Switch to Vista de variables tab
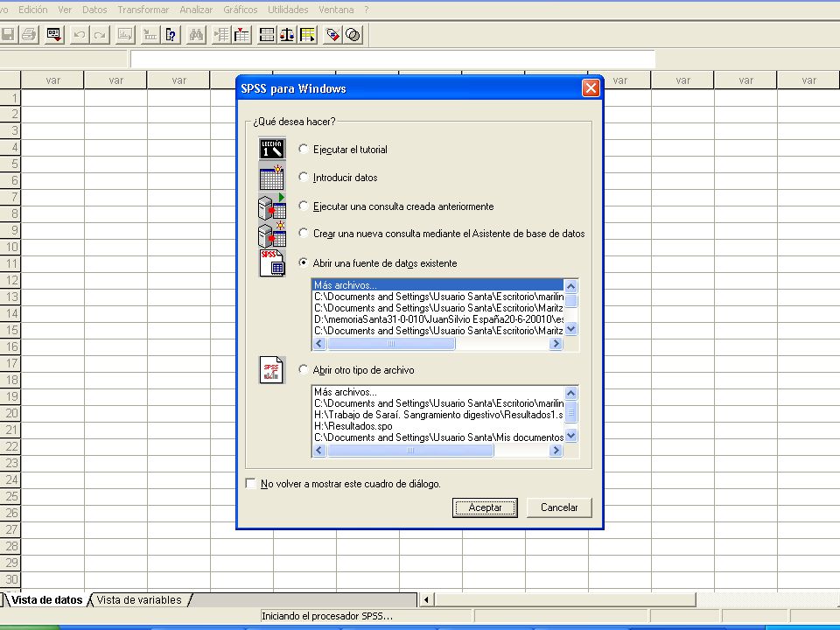This screenshot has width=840, height=630. (139, 600)
